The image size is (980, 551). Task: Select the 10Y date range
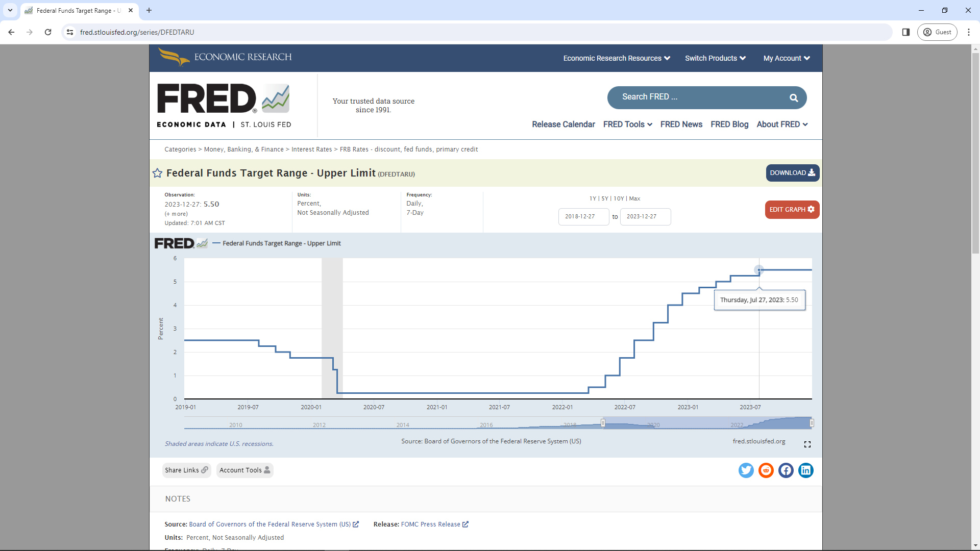[x=619, y=198]
